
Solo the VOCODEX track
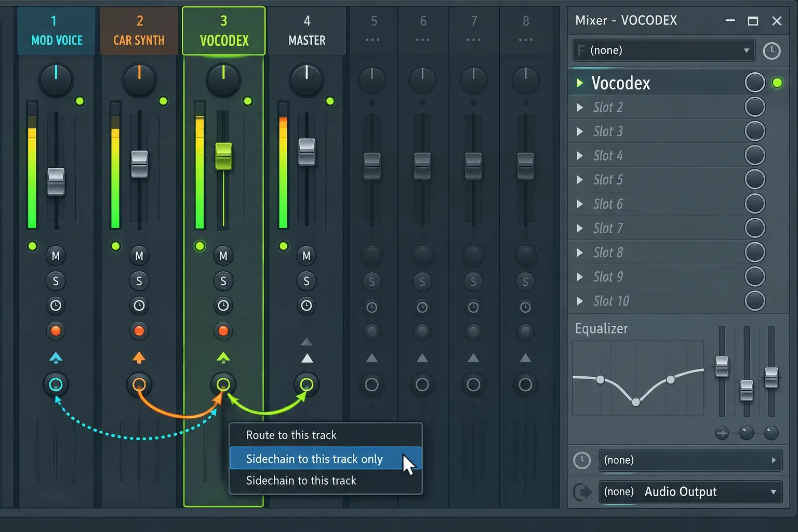[x=223, y=281]
